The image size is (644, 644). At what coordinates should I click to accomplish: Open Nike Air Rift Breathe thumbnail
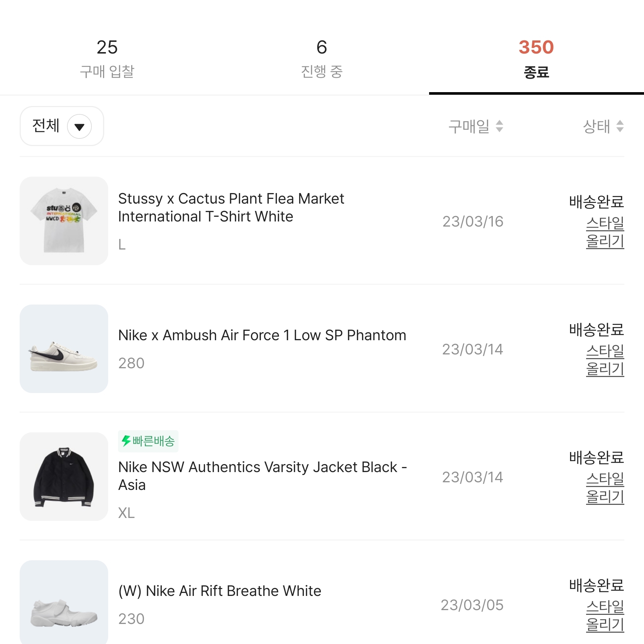tap(64, 602)
